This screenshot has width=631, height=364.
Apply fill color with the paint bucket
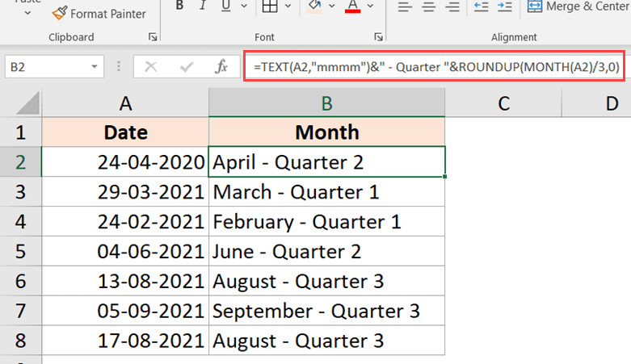tap(314, 6)
